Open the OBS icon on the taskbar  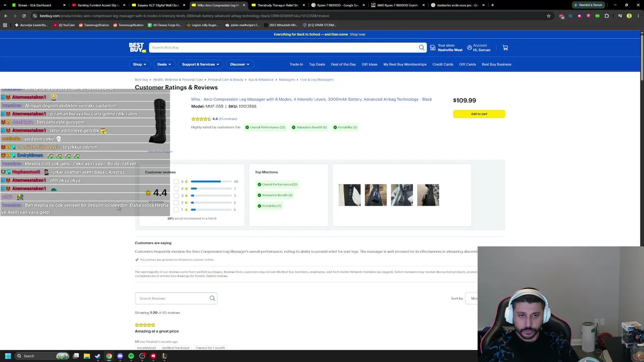click(x=142, y=356)
